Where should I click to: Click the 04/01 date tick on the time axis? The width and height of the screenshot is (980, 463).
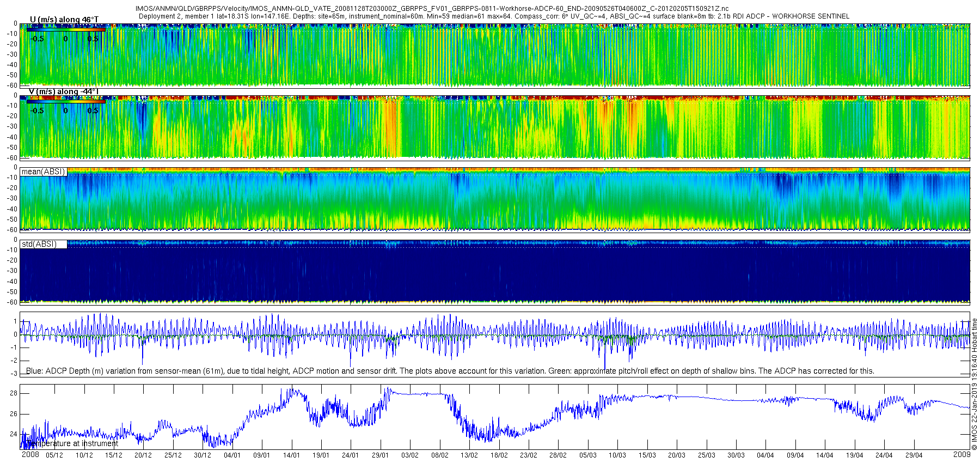(x=232, y=455)
